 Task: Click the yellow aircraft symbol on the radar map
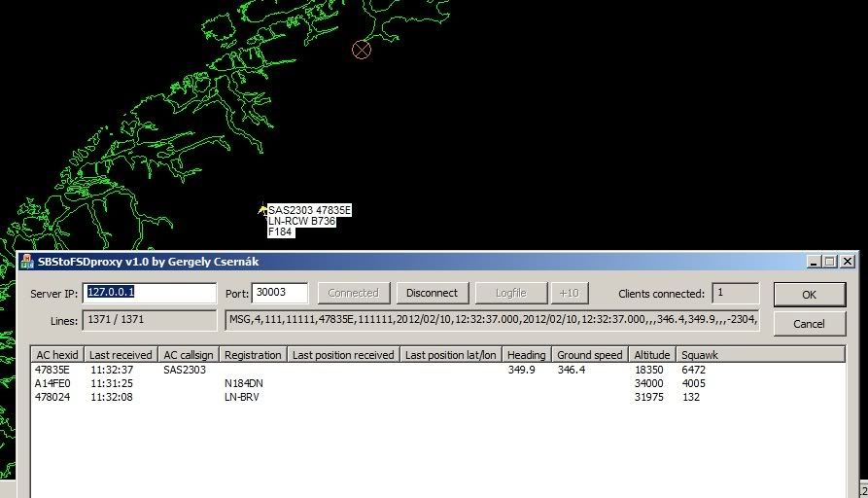262,209
